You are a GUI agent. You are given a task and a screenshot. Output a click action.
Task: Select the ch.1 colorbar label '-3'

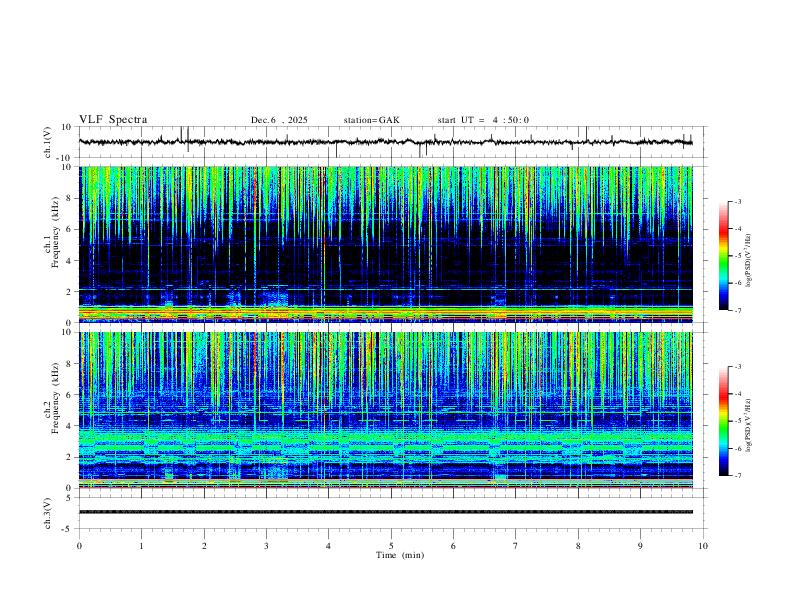[x=737, y=201]
